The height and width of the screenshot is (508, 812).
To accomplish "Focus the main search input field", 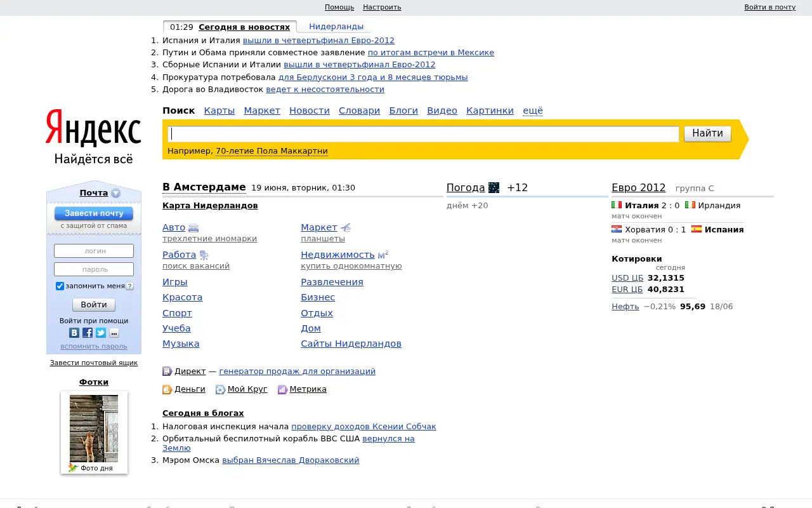I will tap(423, 134).
